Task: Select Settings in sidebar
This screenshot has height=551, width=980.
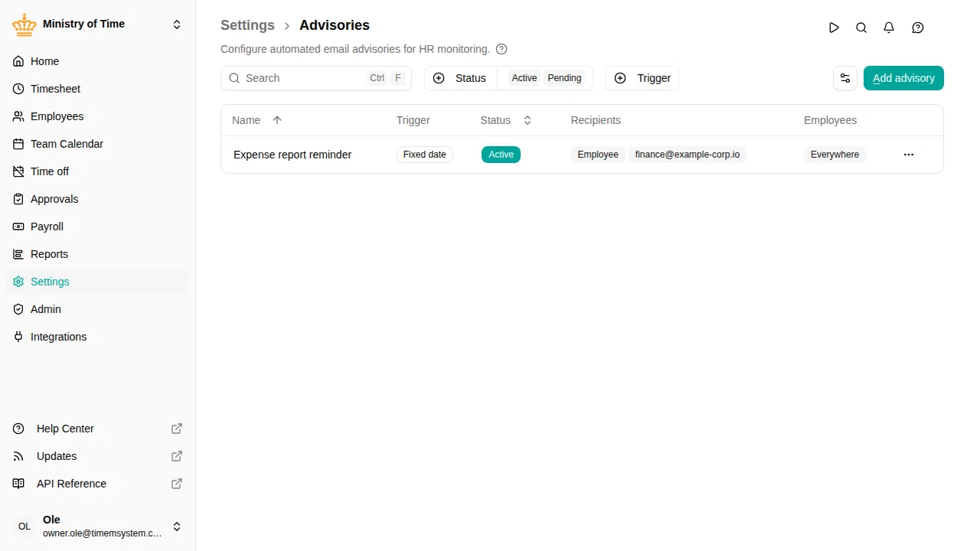Action: coord(97,282)
